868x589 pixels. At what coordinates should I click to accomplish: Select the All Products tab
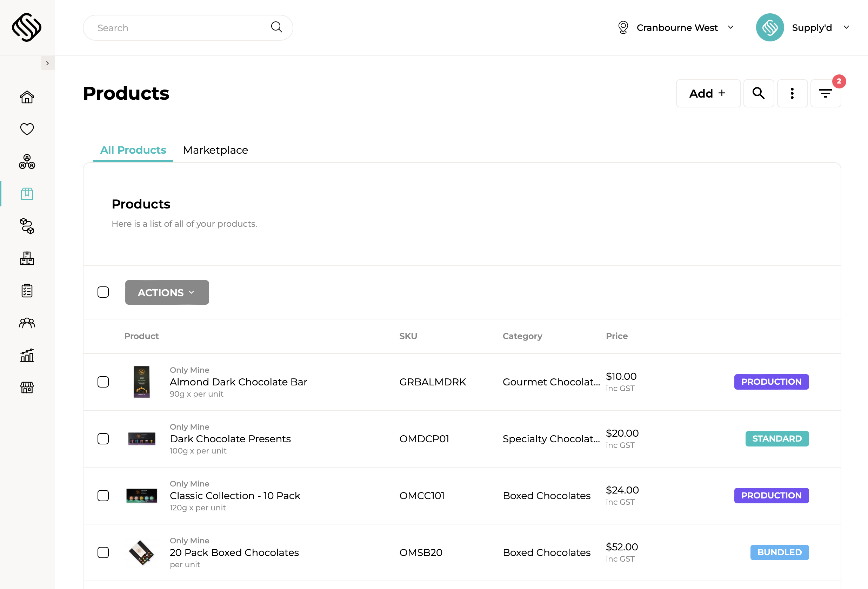[133, 150]
